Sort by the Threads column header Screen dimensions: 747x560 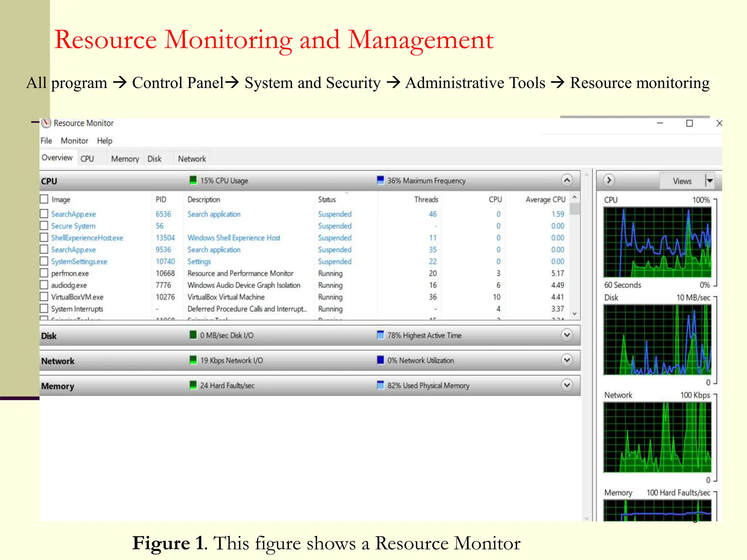[x=426, y=199]
